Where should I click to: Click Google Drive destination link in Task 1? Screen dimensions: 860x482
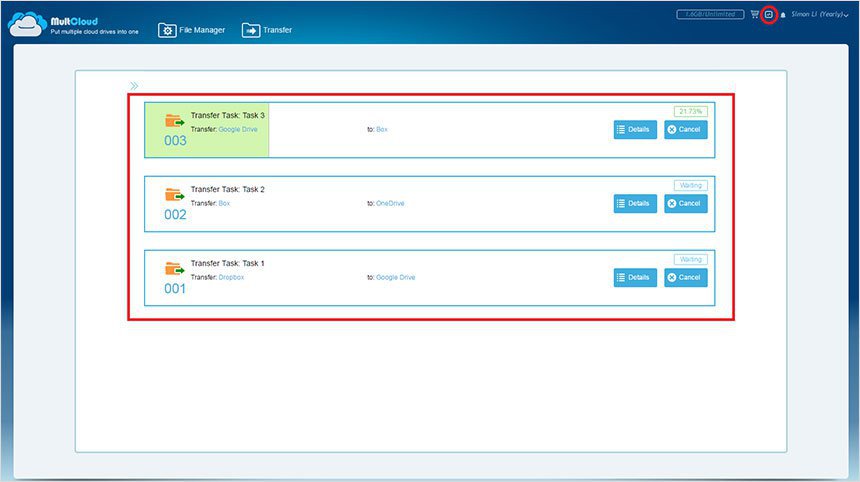[x=395, y=277]
